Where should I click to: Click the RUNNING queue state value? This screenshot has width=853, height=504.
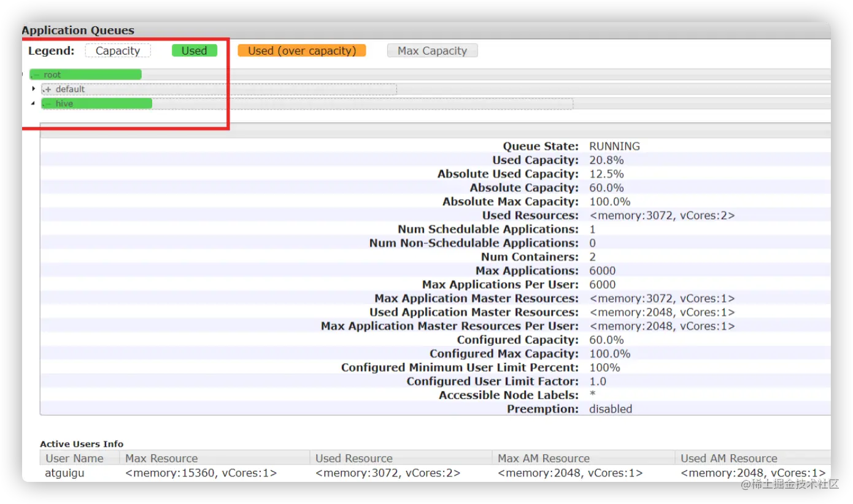pyautogui.click(x=614, y=147)
